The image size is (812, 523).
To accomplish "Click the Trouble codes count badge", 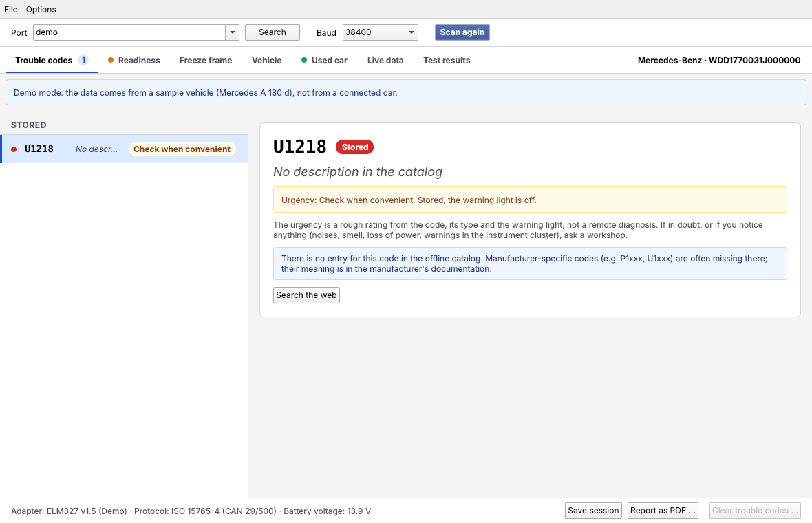I will pos(83,60).
